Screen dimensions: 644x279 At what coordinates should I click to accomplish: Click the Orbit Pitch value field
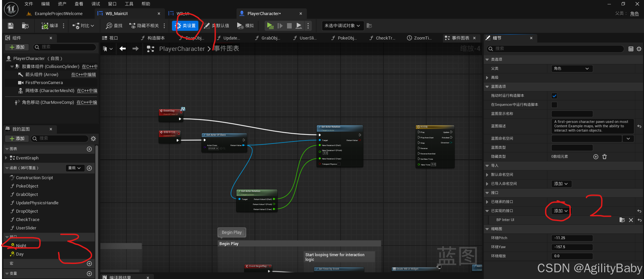(x=572, y=238)
